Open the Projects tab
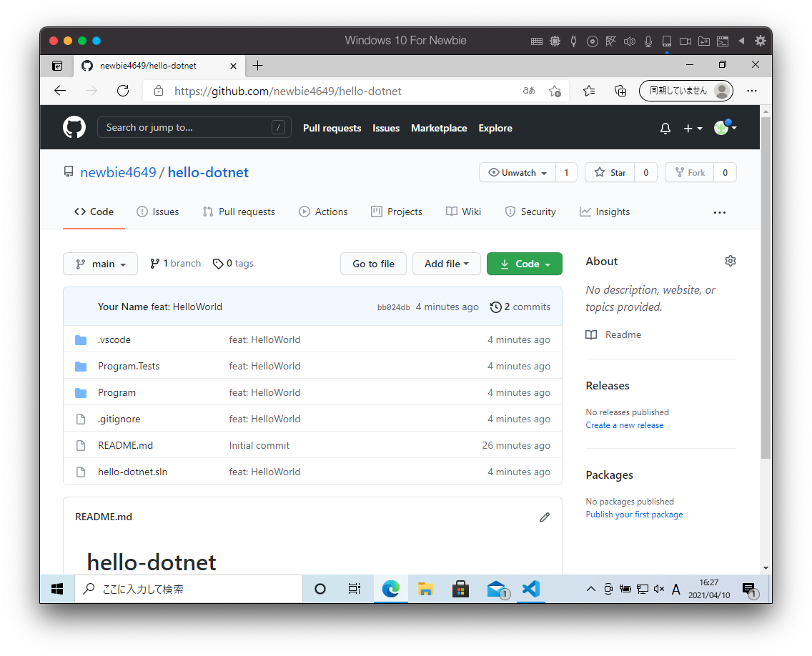The height and width of the screenshot is (656, 812). (397, 212)
